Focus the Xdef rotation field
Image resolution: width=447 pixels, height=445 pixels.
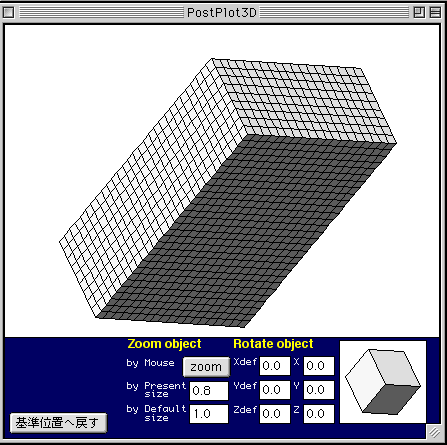pyautogui.click(x=275, y=366)
